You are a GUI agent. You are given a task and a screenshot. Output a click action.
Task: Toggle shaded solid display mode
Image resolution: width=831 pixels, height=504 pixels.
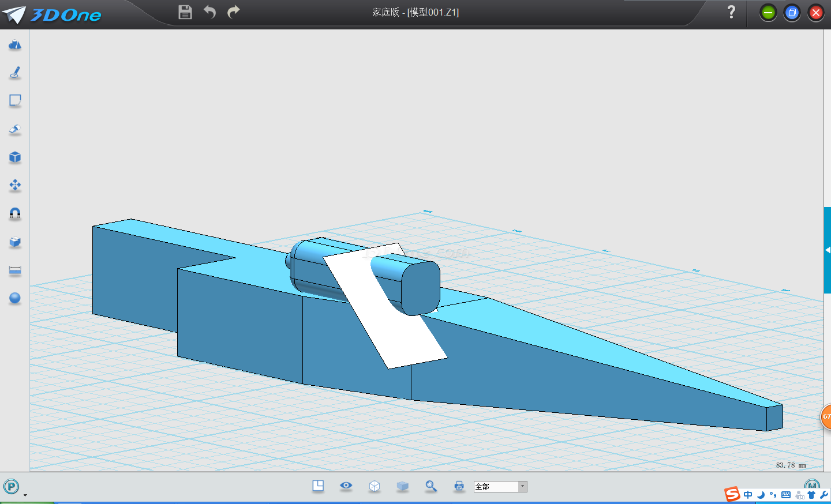(x=403, y=486)
